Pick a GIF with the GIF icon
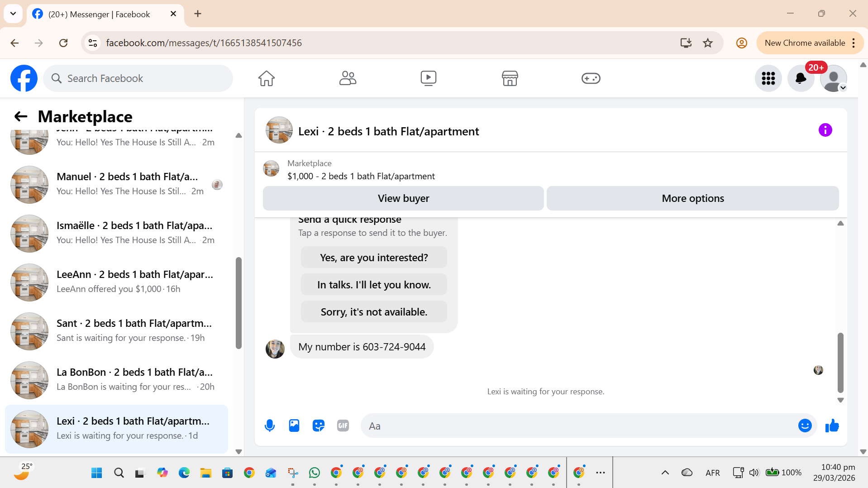Screen dimensions: 868x488 [343, 426]
